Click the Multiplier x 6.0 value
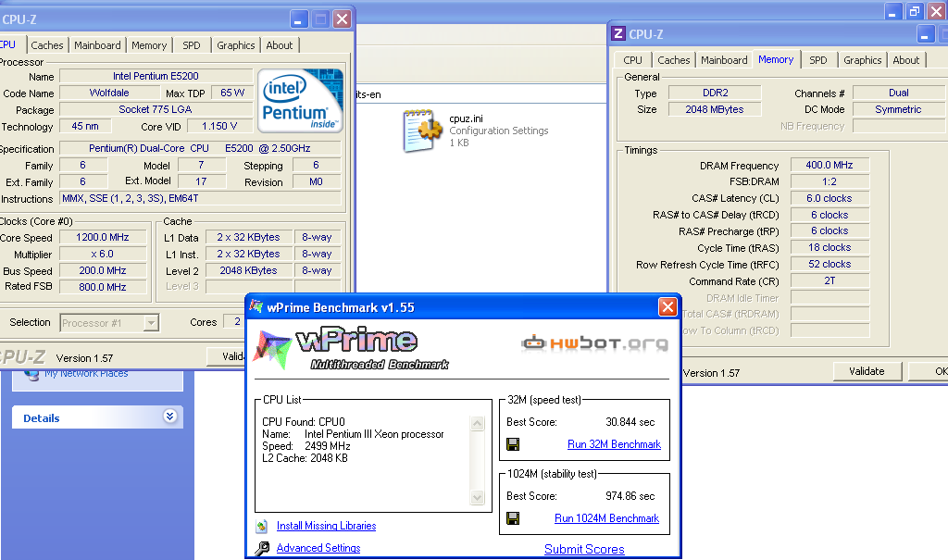The image size is (948, 560). click(x=103, y=255)
